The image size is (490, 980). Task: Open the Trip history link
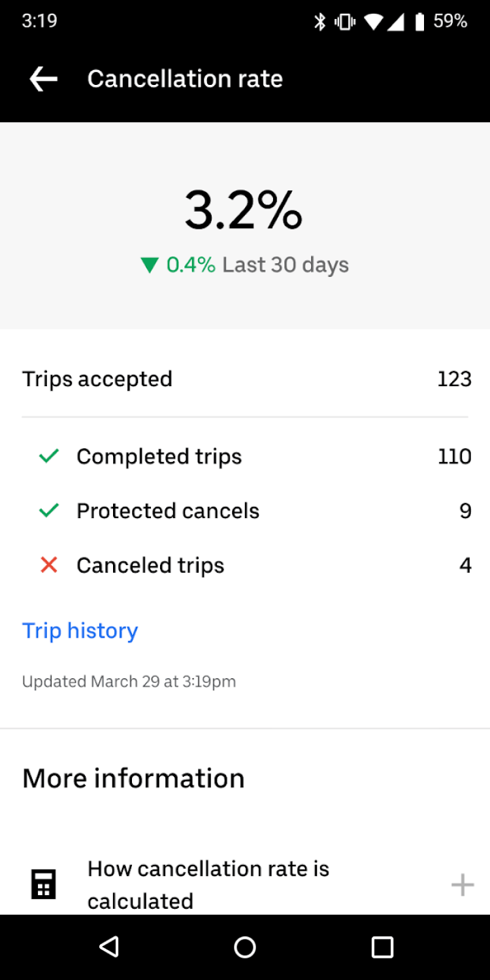(x=80, y=630)
